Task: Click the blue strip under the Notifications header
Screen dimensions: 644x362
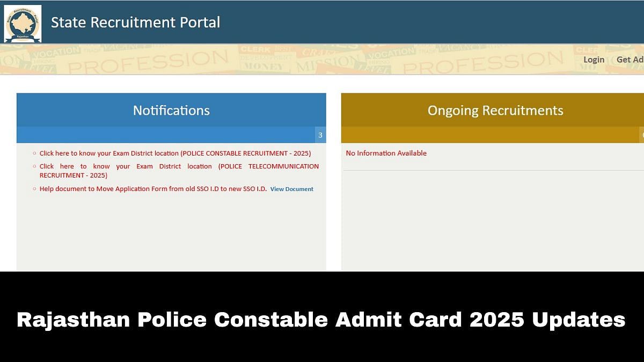Action: 161,135
